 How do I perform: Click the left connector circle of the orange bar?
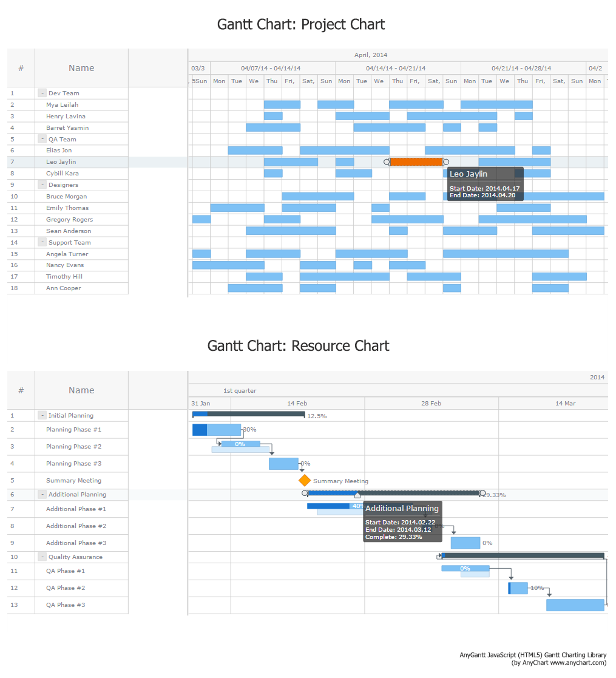(x=387, y=162)
